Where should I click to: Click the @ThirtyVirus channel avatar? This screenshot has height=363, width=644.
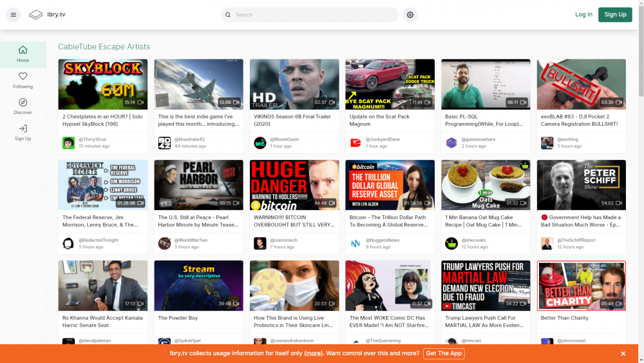(x=69, y=142)
